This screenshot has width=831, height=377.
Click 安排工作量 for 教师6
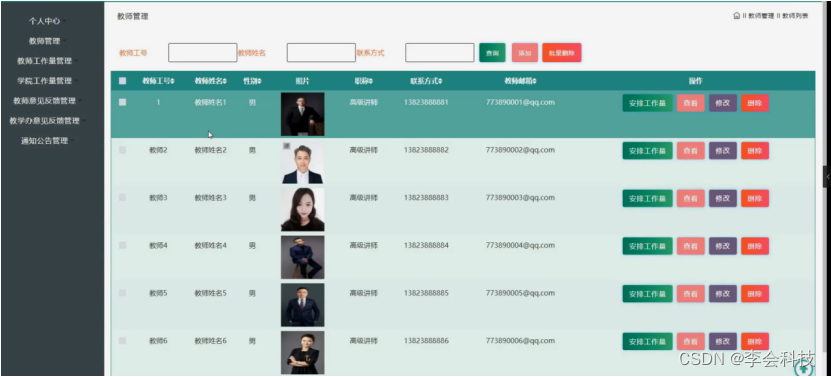(647, 341)
